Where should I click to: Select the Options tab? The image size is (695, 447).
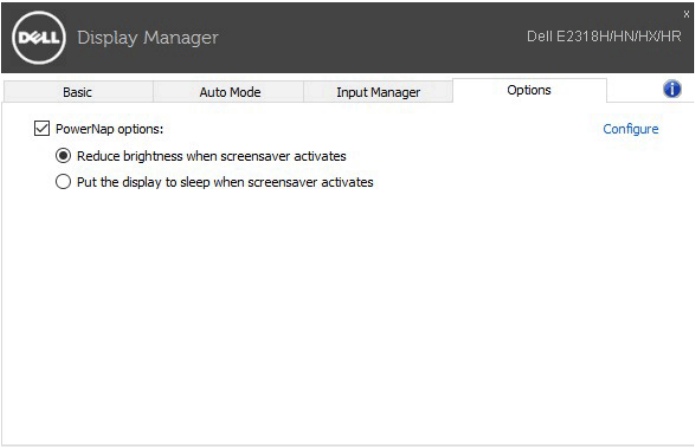[x=529, y=90]
